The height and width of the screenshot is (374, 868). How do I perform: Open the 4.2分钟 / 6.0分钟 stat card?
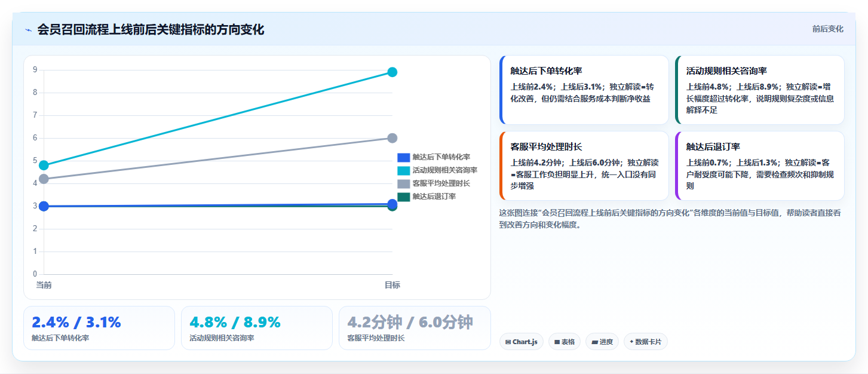click(415, 328)
